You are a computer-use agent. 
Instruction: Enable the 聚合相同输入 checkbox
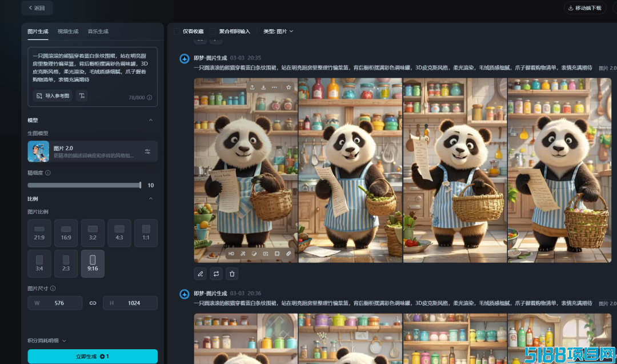[213, 31]
